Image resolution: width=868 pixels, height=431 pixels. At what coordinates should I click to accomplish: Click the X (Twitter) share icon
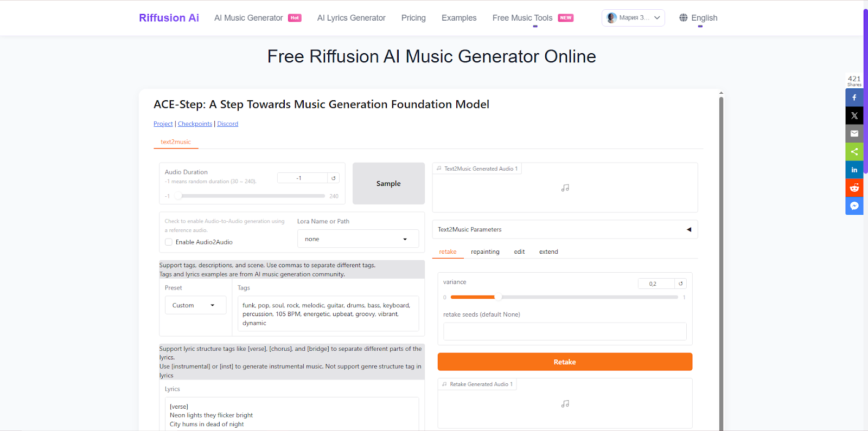point(854,115)
